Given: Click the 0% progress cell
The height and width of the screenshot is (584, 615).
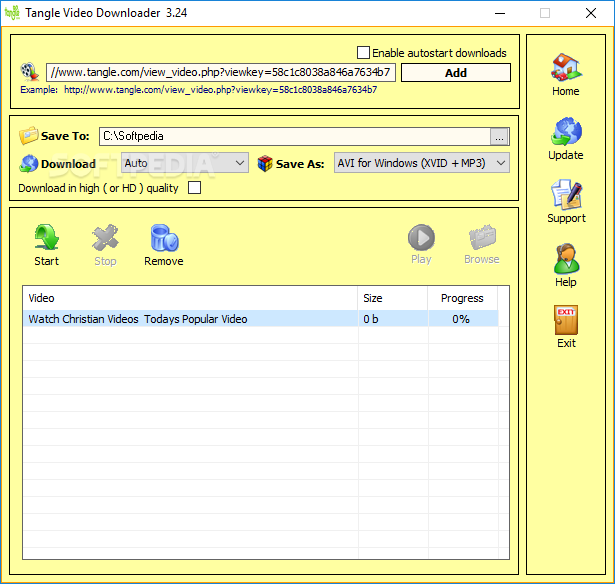Looking at the screenshot, I should pyautogui.click(x=462, y=318).
